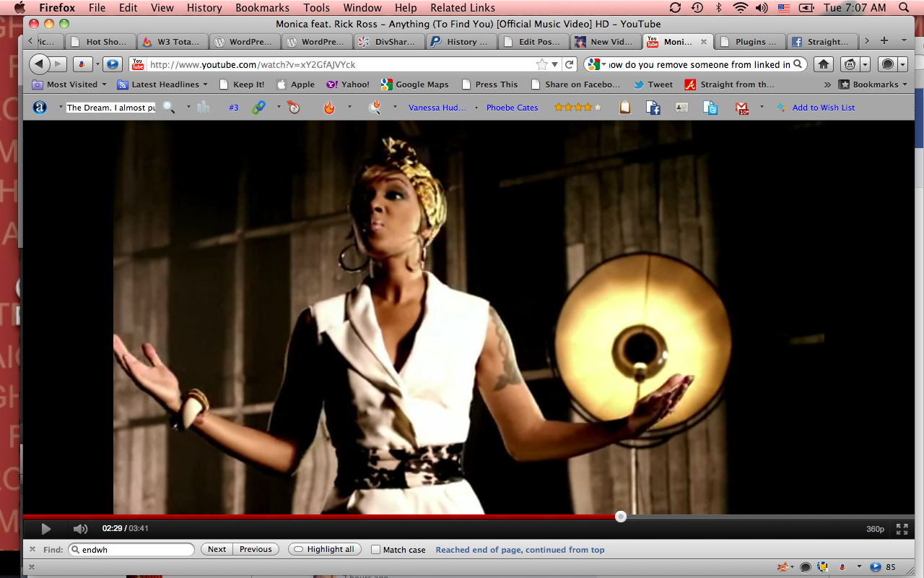Viewport: 924px width, 578px height.
Task: Toggle Highlight all in find bar
Action: [x=324, y=550]
